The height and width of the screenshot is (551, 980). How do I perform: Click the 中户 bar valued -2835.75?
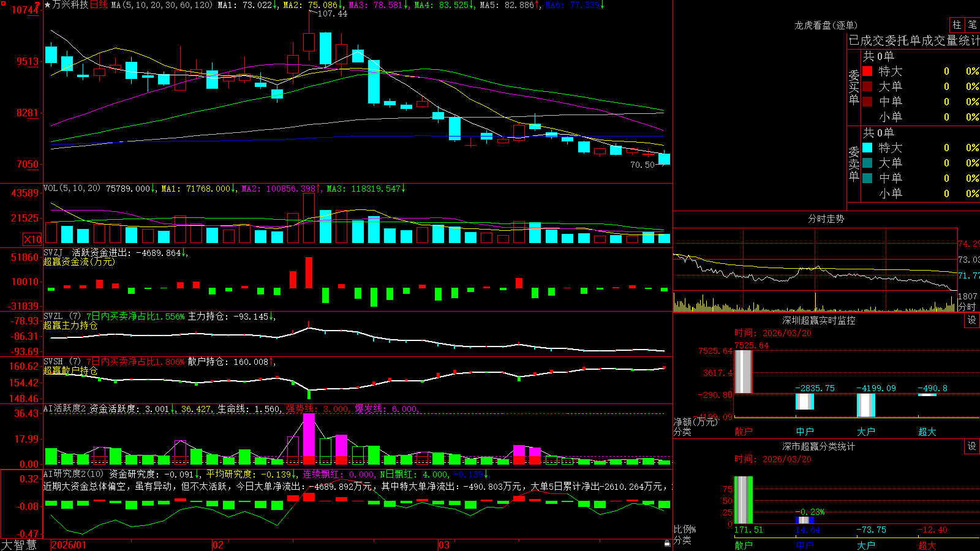[804, 402]
